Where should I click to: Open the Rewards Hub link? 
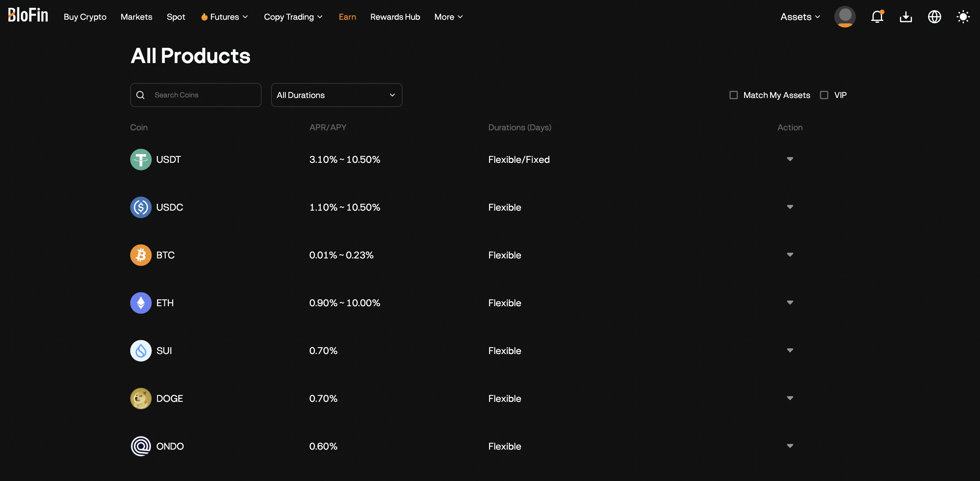(395, 17)
